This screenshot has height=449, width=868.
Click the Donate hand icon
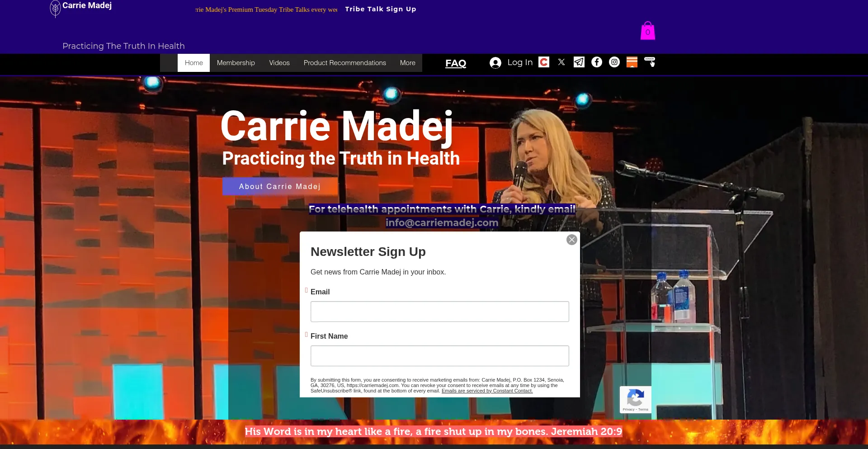point(650,62)
